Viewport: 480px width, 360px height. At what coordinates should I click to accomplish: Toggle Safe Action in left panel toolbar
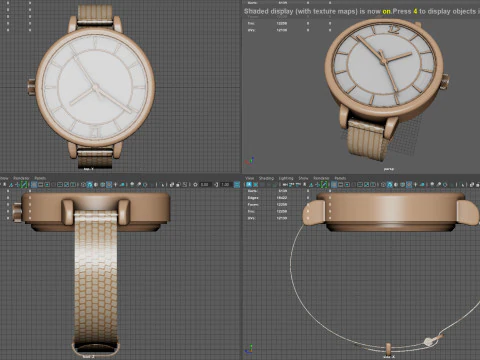pos(66,184)
